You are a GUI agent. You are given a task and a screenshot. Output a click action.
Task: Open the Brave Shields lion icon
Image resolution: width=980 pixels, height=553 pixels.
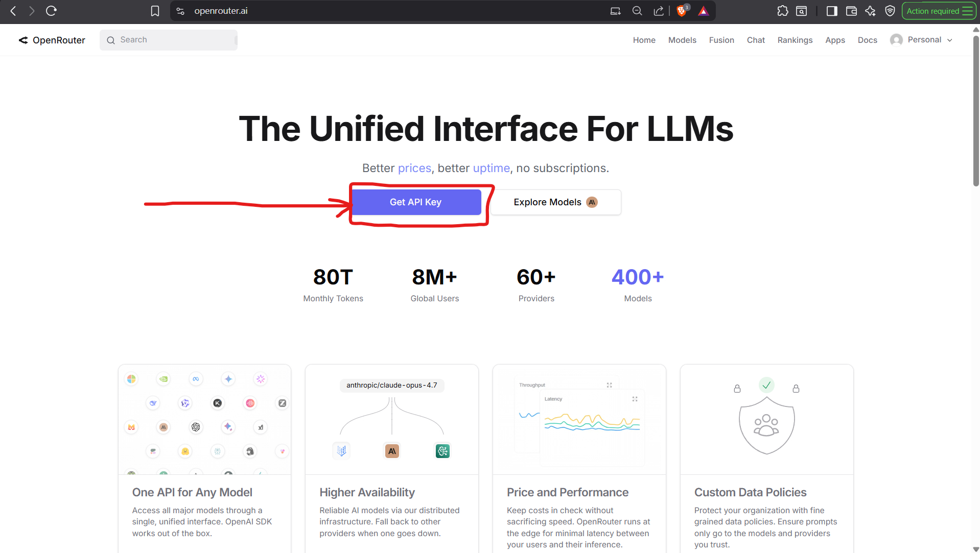point(682,11)
